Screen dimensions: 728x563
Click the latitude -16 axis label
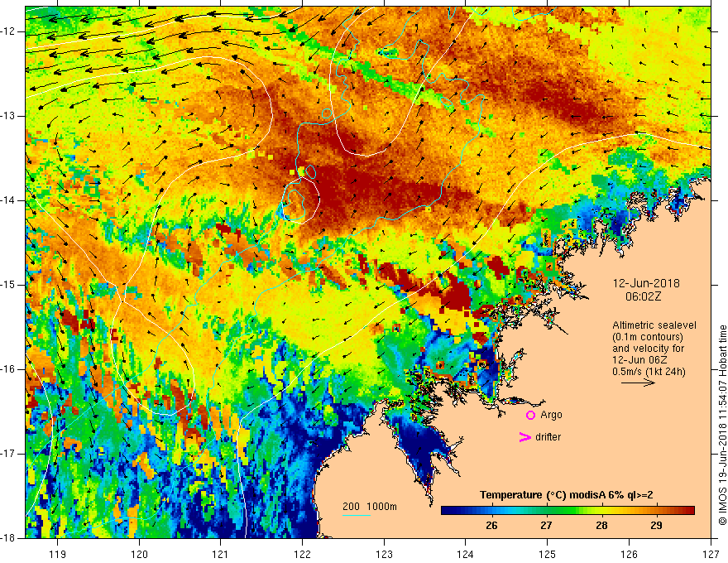9,369
